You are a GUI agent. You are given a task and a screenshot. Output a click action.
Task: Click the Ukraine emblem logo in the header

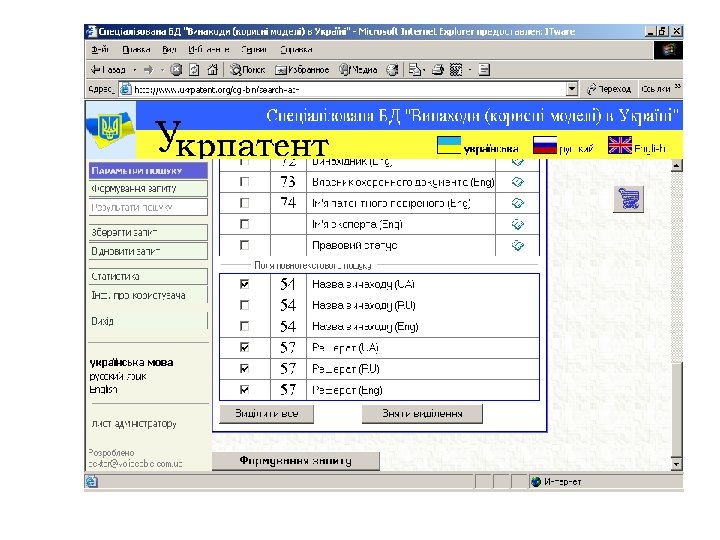point(110,130)
